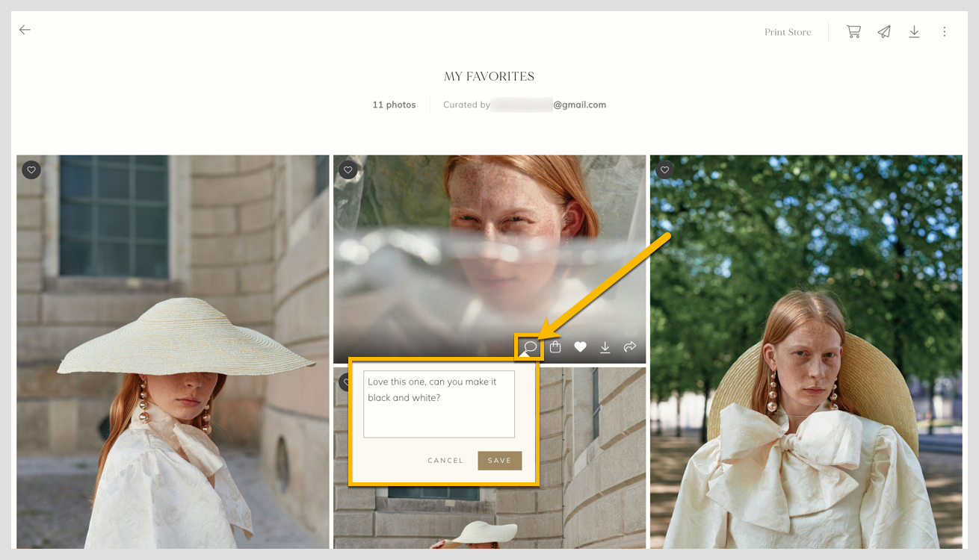
Task: Click into the comment text box
Action: click(439, 404)
